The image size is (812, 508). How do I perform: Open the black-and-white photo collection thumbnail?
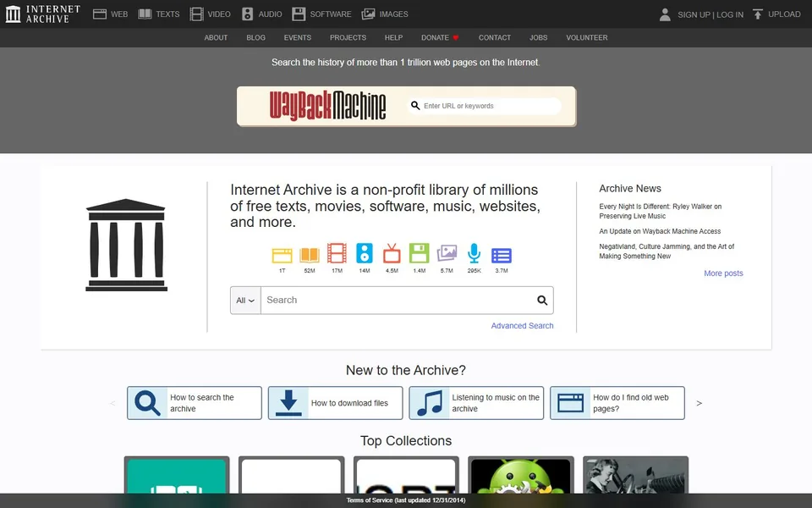click(x=635, y=475)
